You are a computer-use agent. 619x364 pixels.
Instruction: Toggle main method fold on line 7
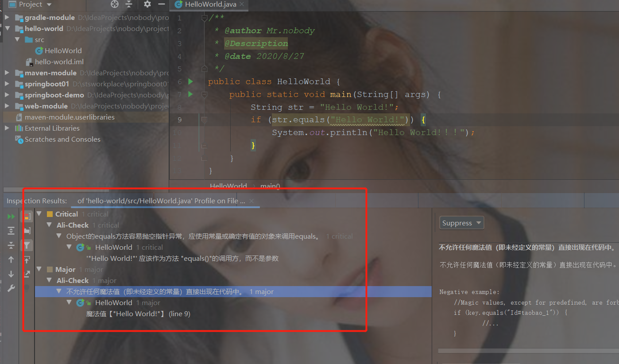pos(204,94)
